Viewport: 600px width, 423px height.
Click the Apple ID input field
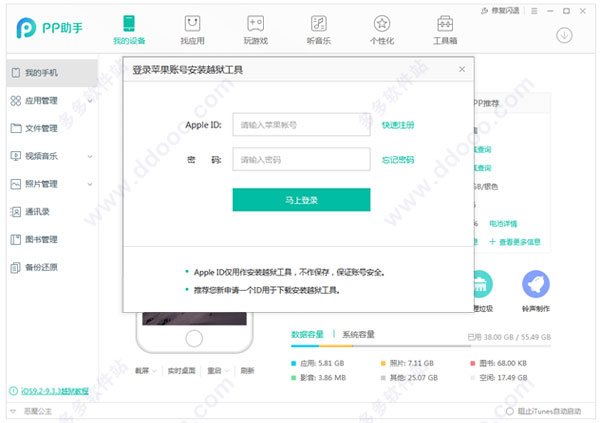[302, 124]
